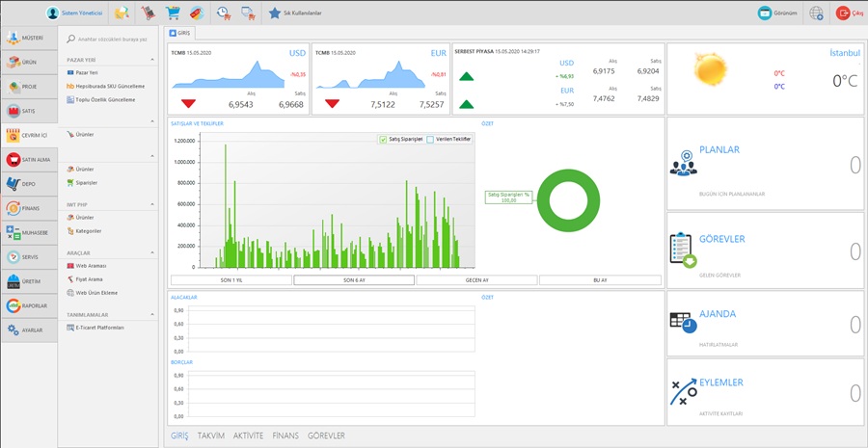Collapse the Araçlar section arrow
This screenshot has height=448, width=868.
[153, 252]
